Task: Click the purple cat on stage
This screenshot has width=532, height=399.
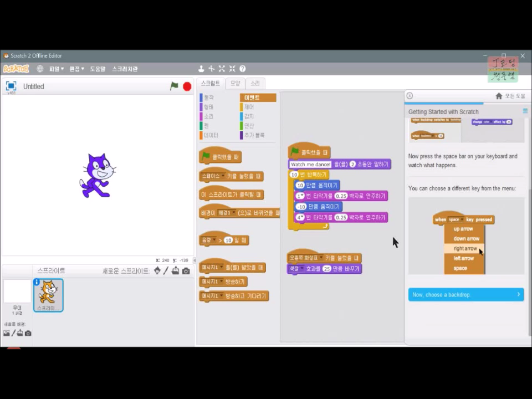Action: coord(98,176)
